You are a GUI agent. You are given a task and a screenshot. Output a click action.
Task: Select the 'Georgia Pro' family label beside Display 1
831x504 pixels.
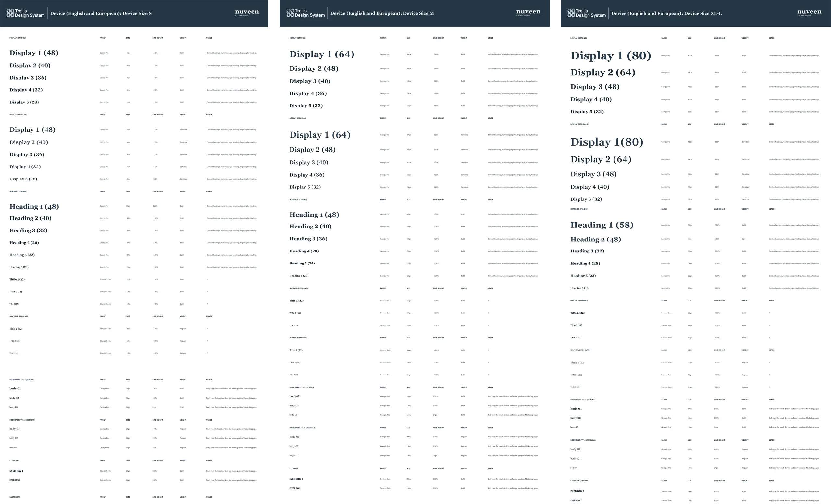[104, 53]
